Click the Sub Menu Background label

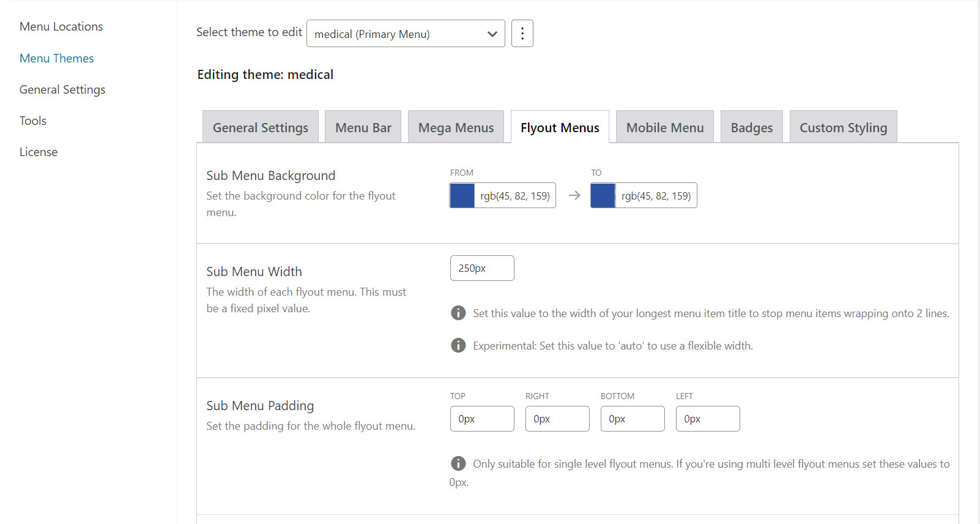point(271,176)
